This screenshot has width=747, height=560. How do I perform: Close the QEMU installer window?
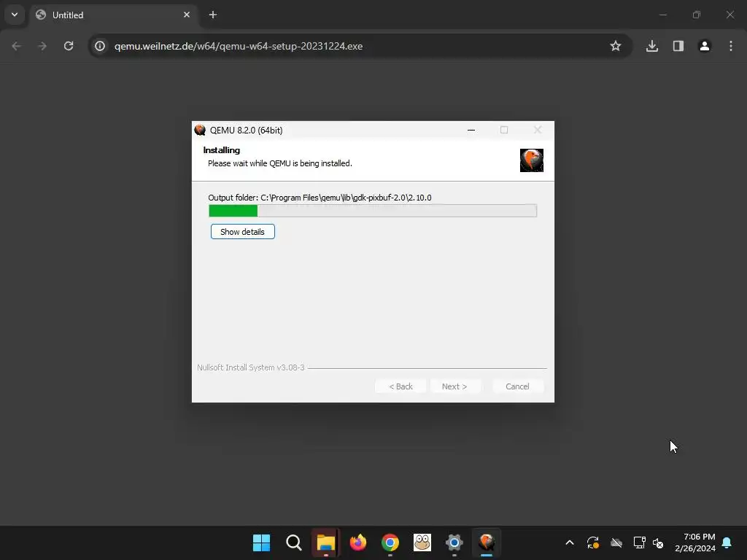pyautogui.click(x=538, y=130)
